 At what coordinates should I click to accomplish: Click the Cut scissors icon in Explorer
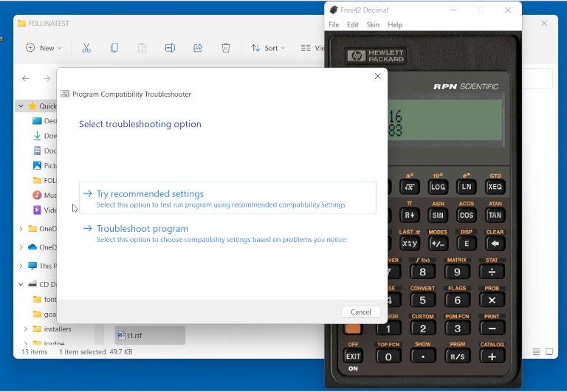[86, 48]
